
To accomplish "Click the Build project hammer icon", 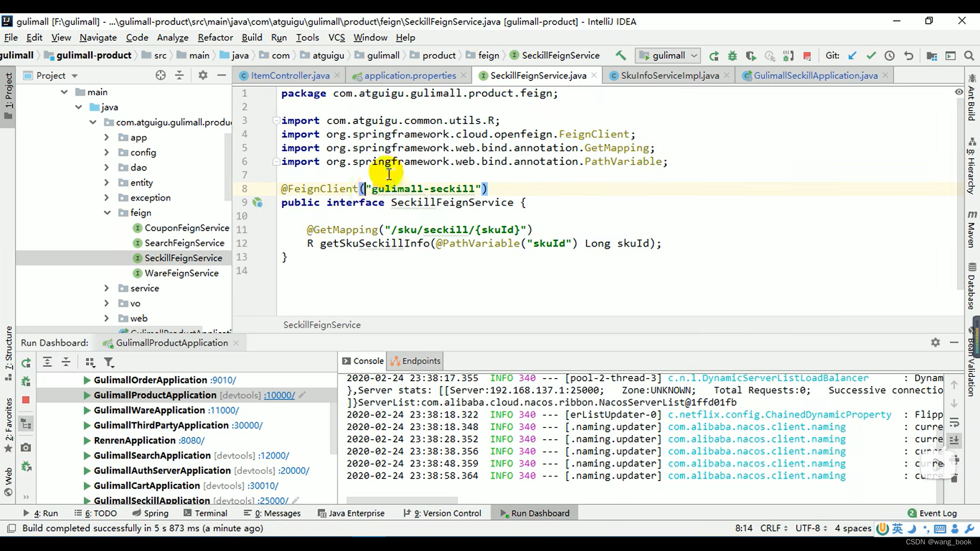I will pyautogui.click(x=621, y=56).
